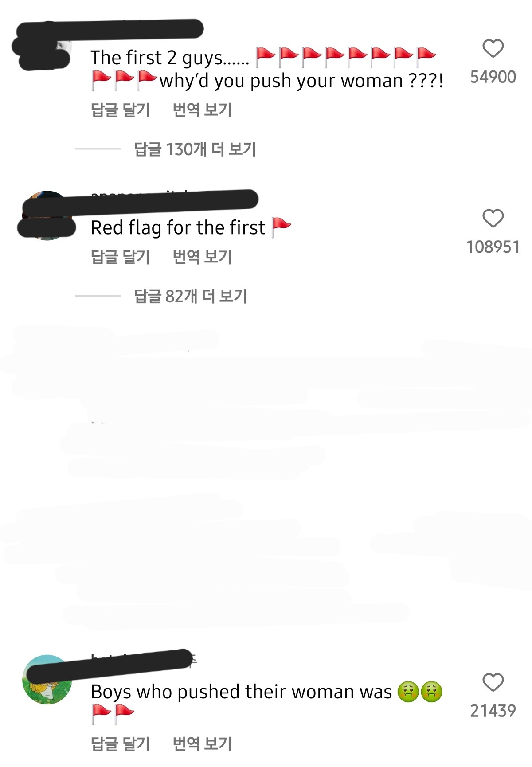Open the green meadow profile avatar
The height and width of the screenshot is (767, 532).
coord(47,679)
